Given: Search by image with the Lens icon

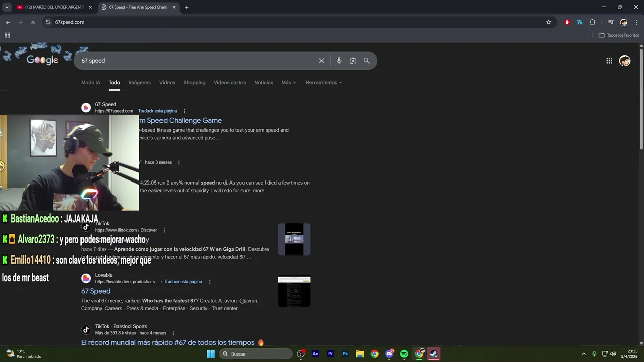Looking at the screenshot, I should coord(353,61).
